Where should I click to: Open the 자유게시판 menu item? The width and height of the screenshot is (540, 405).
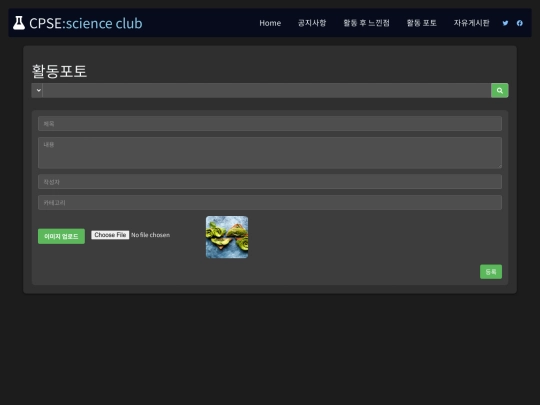pyautogui.click(x=471, y=23)
